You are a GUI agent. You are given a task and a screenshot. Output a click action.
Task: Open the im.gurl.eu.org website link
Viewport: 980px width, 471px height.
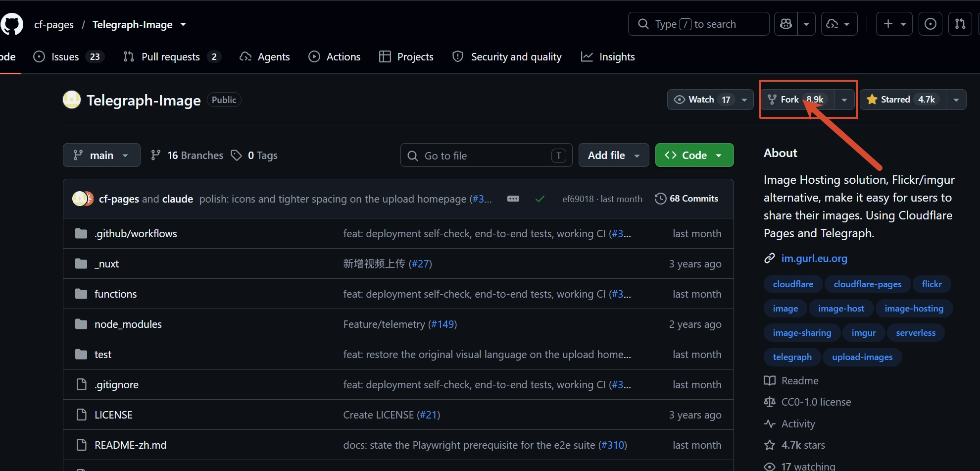pos(814,258)
